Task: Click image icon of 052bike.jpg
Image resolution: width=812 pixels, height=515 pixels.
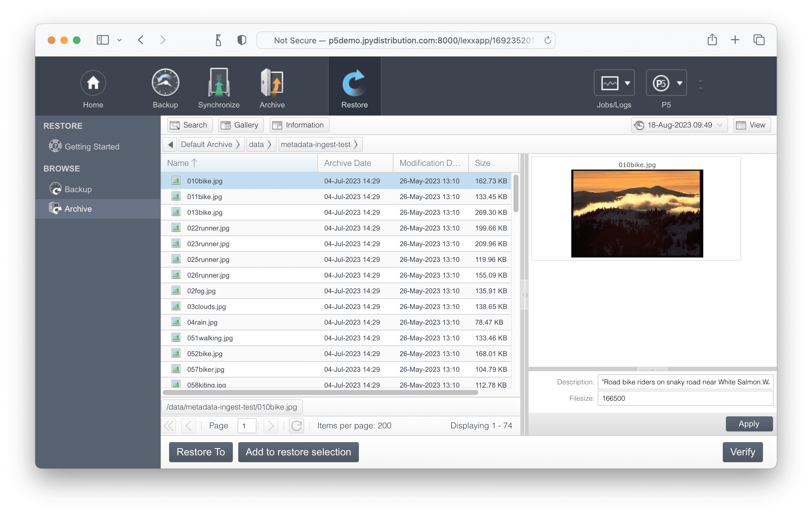Action: pyautogui.click(x=176, y=353)
